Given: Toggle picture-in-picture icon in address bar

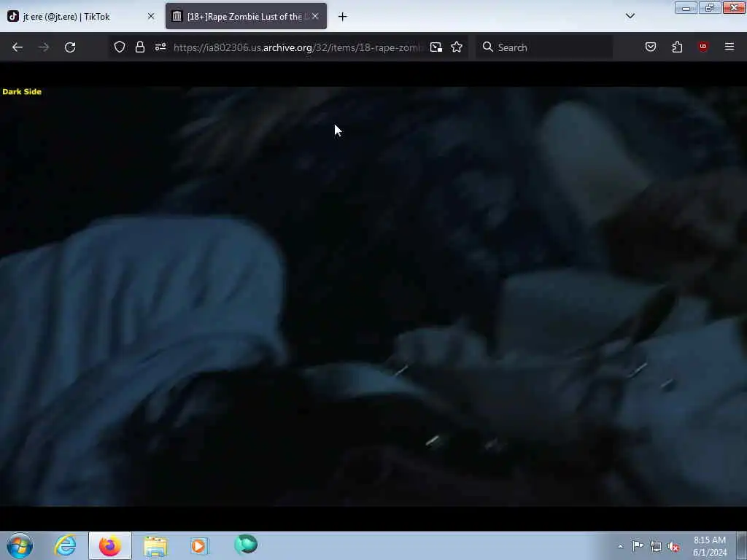Looking at the screenshot, I should (436, 47).
